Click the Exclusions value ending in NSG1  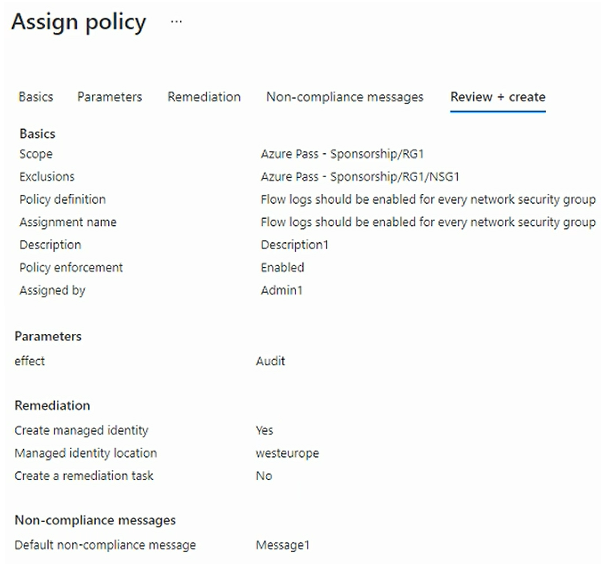pos(350,177)
